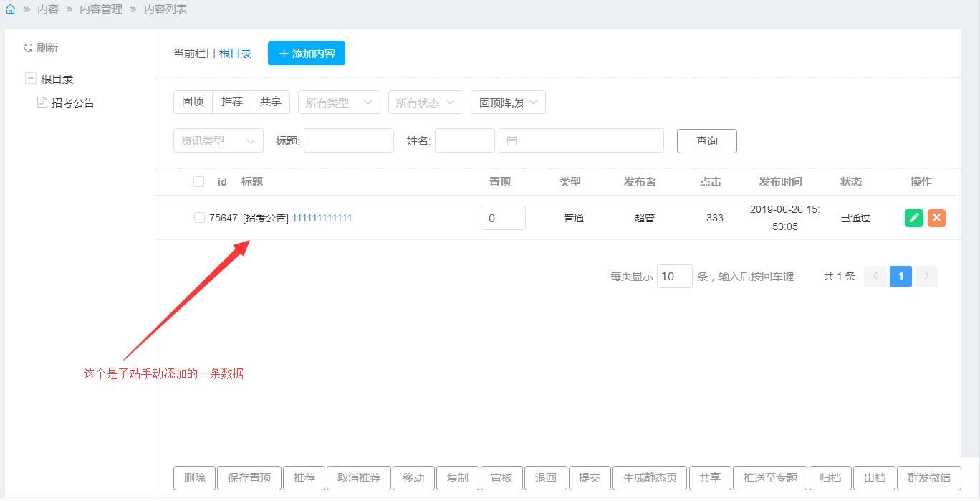980x501 pixels.
Task: Click the 共 1 条 total count text
Action: [840, 276]
